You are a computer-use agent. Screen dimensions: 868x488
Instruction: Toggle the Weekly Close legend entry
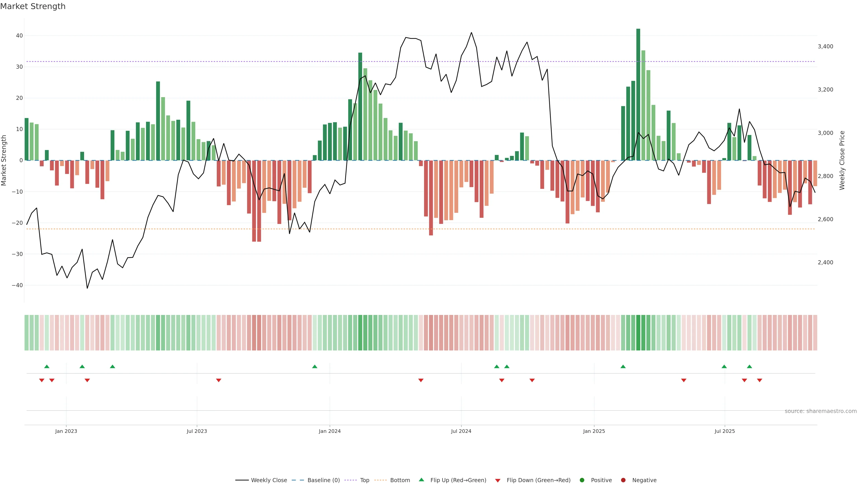click(x=269, y=480)
